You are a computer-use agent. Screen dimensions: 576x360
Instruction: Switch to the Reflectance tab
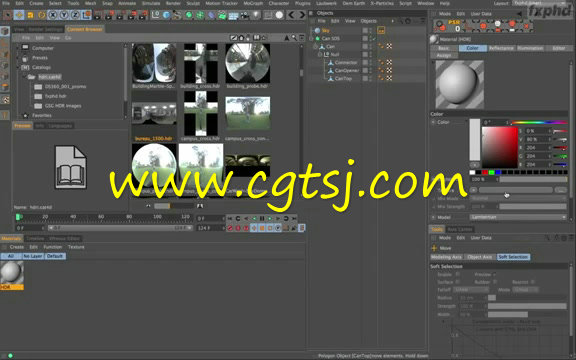click(501, 48)
